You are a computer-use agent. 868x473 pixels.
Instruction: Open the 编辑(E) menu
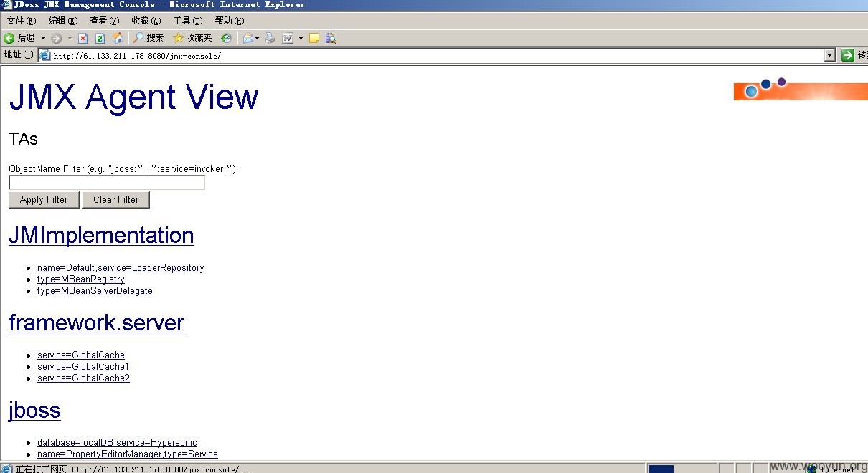point(62,21)
